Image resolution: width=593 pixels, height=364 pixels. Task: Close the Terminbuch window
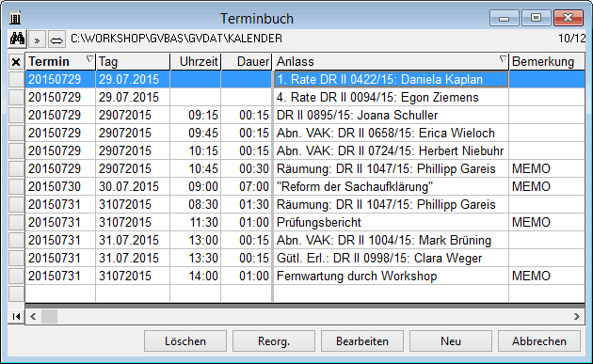(x=568, y=17)
